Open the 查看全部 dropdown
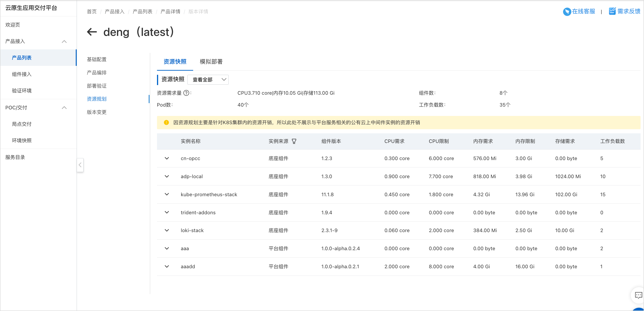Viewport: 644px width, 311px height. (x=208, y=80)
